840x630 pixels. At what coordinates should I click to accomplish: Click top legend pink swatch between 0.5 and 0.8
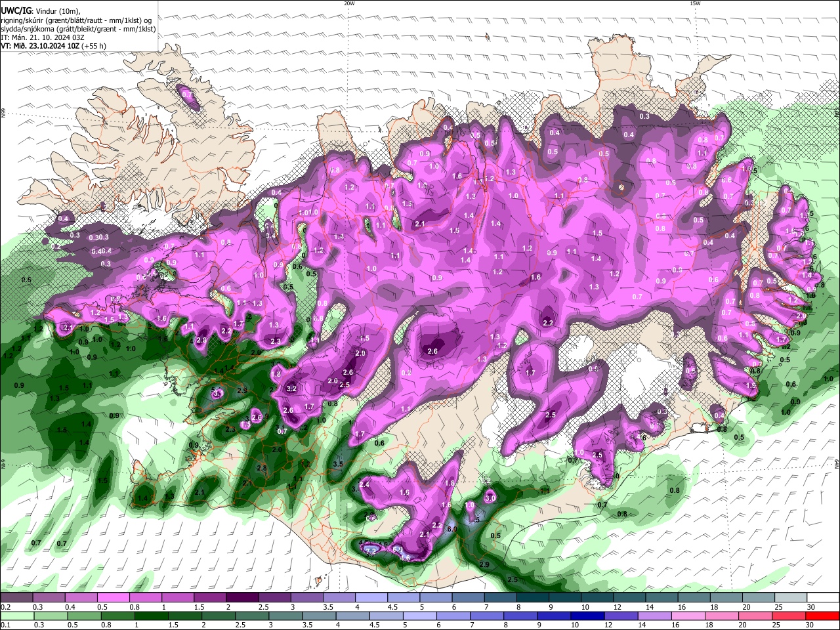(x=113, y=598)
